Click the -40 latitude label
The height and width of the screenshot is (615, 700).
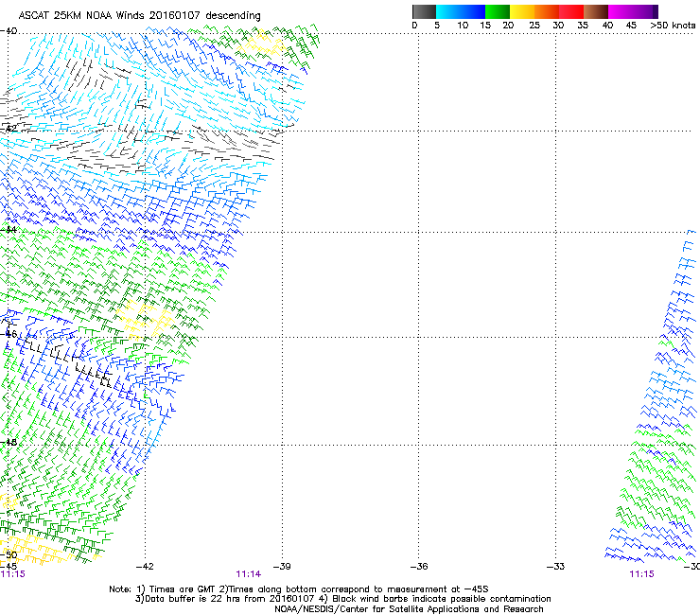(9, 31)
